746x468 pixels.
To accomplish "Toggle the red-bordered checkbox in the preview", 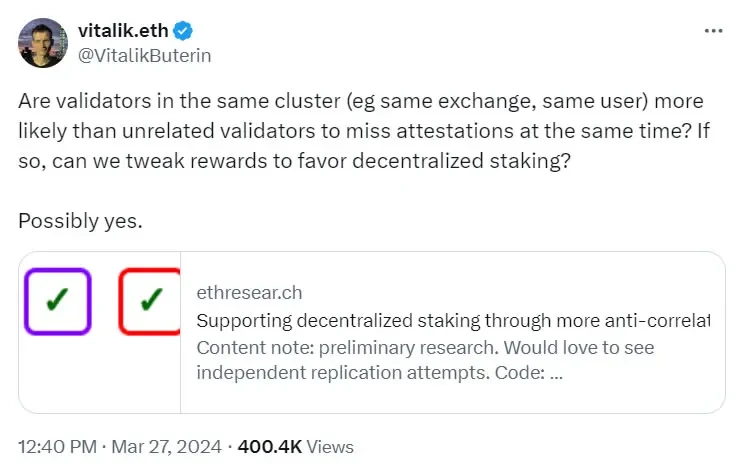I will pyautogui.click(x=150, y=300).
